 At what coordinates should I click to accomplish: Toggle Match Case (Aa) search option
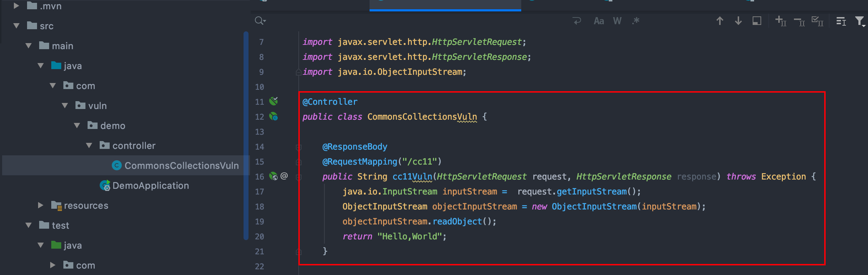coord(599,21)
